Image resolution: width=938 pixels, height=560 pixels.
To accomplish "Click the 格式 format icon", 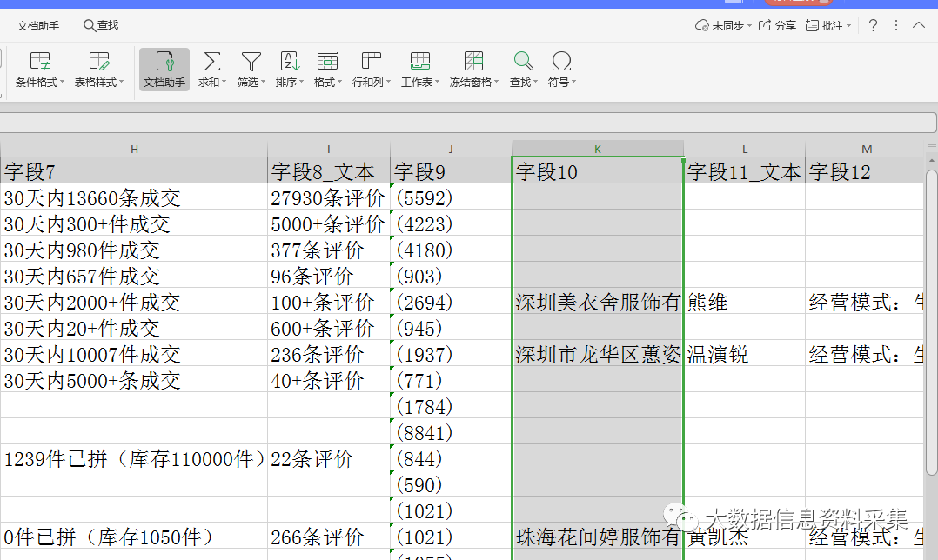I will [327, 61].
